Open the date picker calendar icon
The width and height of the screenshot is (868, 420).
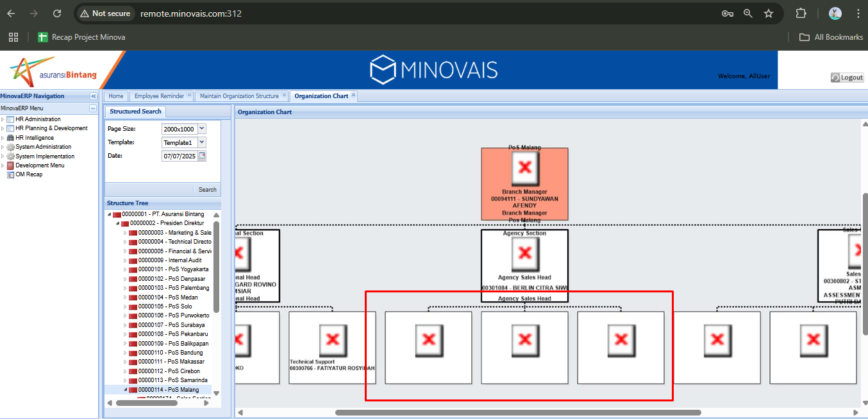coord(202,156)
